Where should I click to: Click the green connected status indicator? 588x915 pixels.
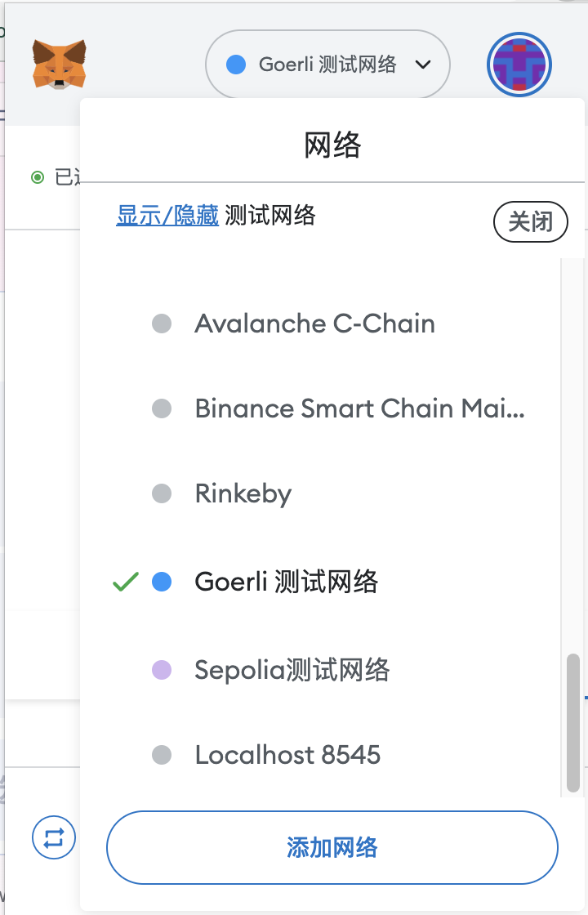[38, 176]
